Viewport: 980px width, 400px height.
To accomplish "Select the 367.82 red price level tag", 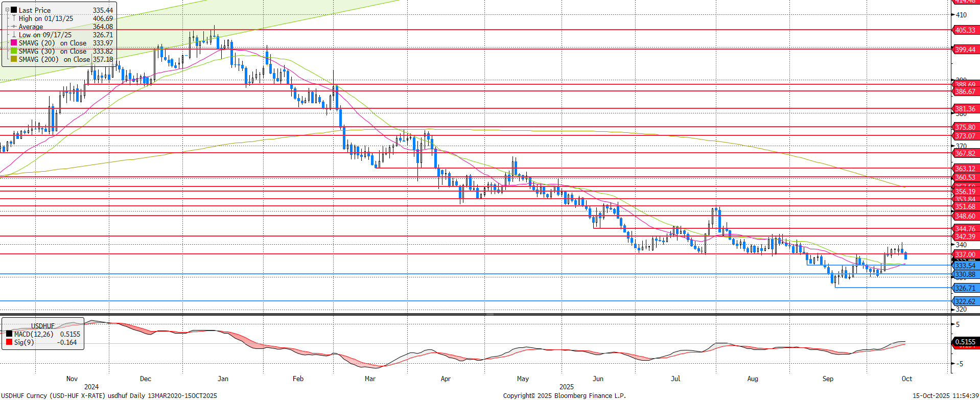I will 965,153.
